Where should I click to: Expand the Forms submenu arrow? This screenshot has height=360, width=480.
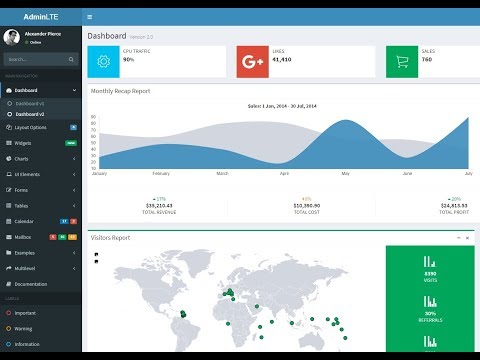click(74, 190)
